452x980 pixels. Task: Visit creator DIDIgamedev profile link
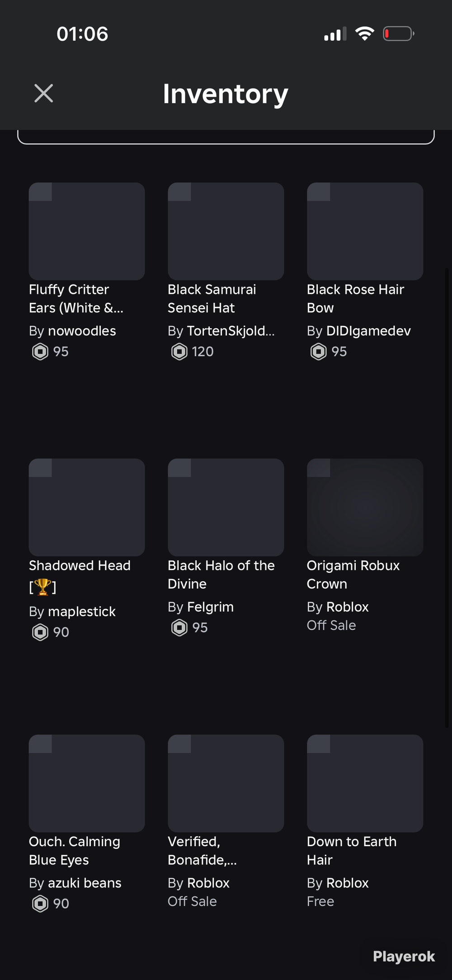pyautogui.click(x=368, y=331)
